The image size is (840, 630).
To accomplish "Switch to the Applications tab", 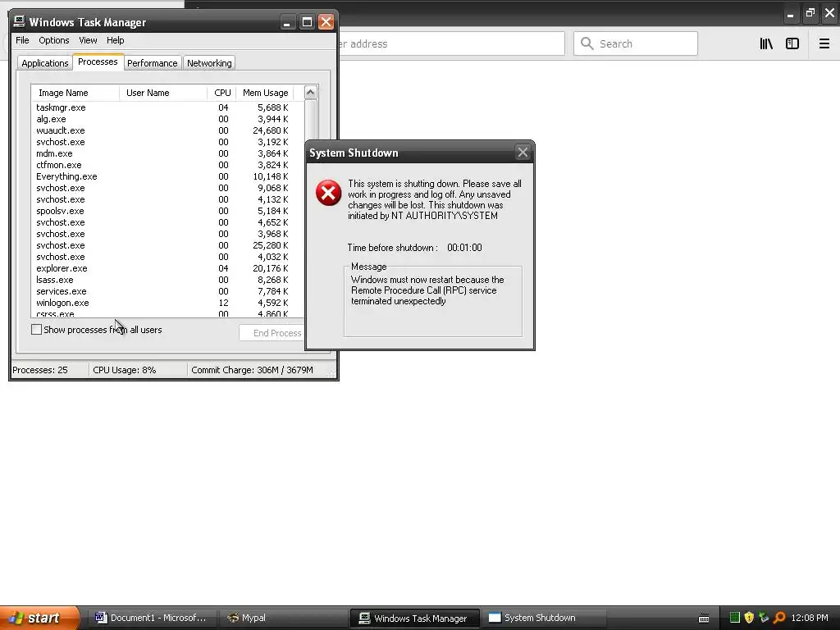I will (x=45, y=63).
